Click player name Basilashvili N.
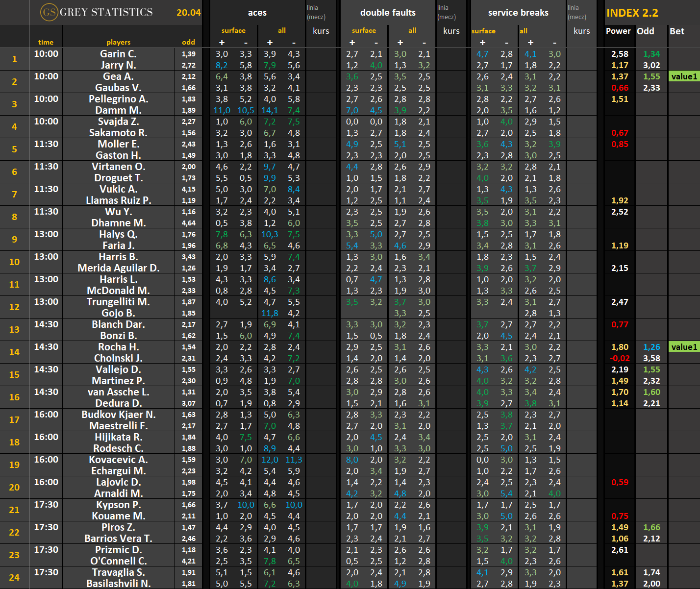Image resolution: width=700 pixels, height=589 pixels. click(x=118, y=584)
